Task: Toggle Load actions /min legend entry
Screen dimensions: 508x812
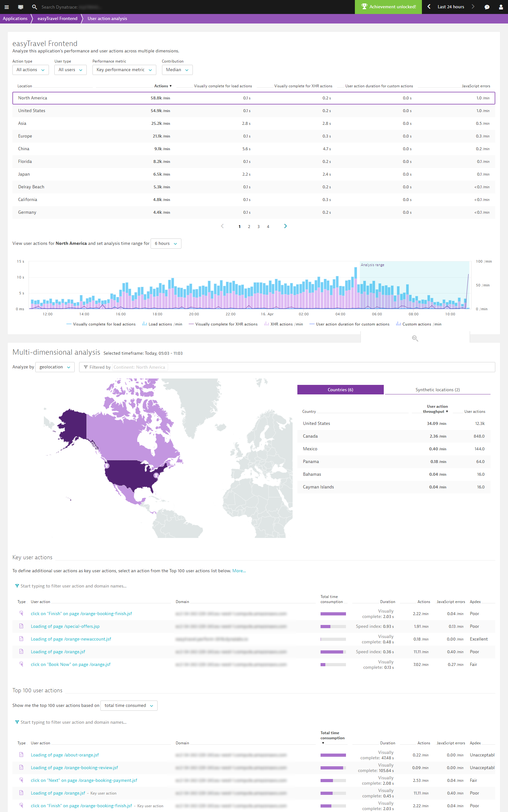Action: [162, 324]
